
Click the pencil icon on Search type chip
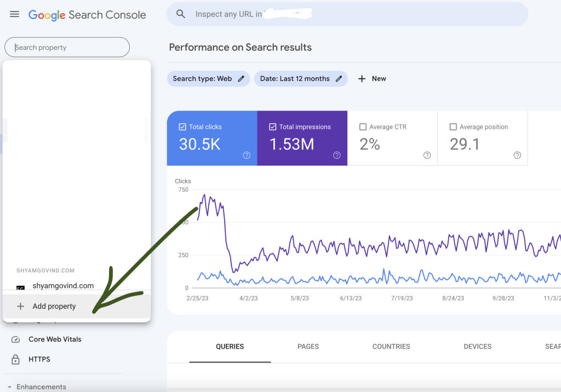point(241,78)
